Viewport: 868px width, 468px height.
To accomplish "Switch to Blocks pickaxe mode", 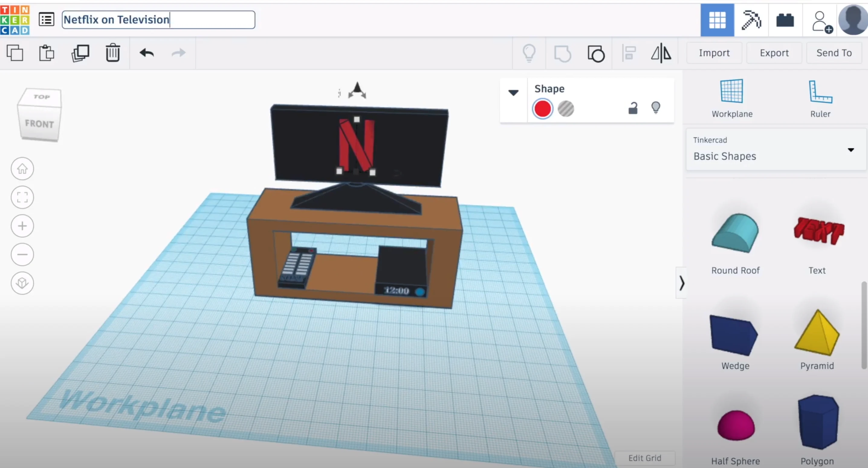I will coord(751,20).
